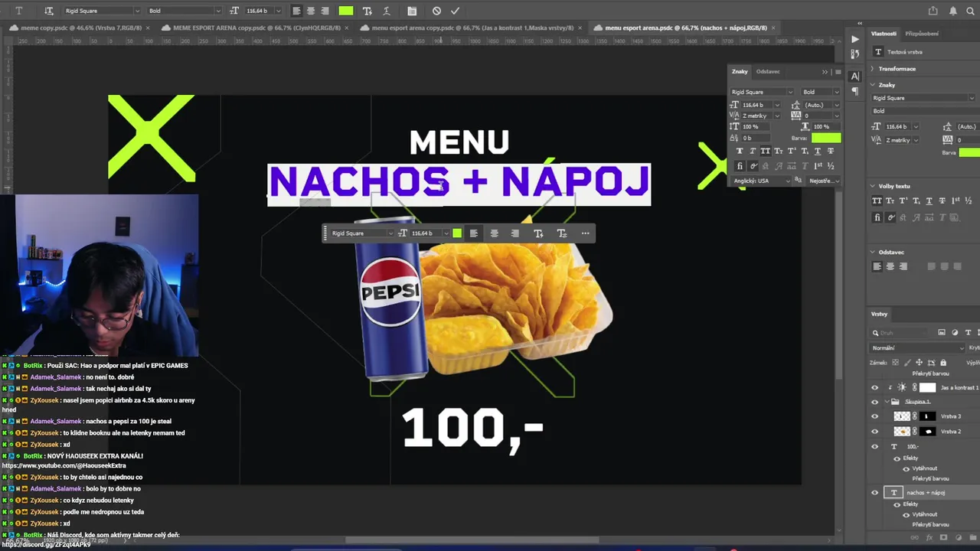This screenshot has height=551, width=980.
Task: Select the Vrstva 2 layer thumbnail
Action: (903, 432)
